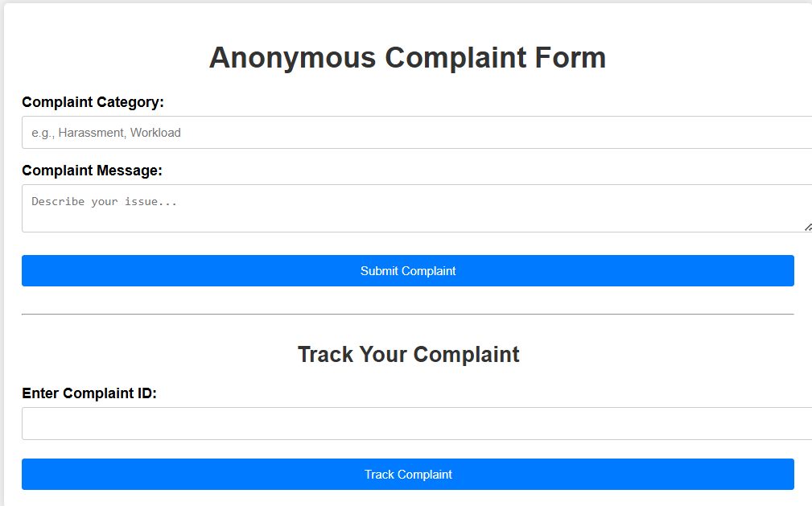Select the Enter Complaint ID field
The image size is (812, 506).
click(x=417, y=424)
